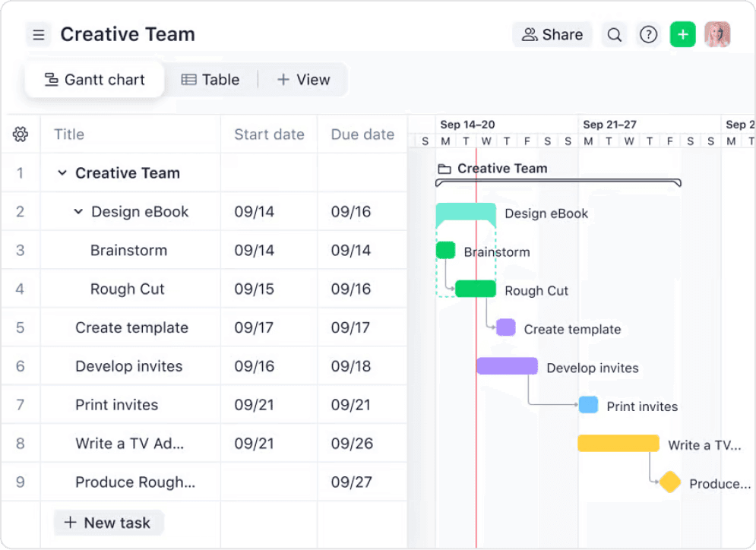The width and height of the screenshot is (756, 550).
Task: Click the empty start date of Produce Rough
Action: 269,482
